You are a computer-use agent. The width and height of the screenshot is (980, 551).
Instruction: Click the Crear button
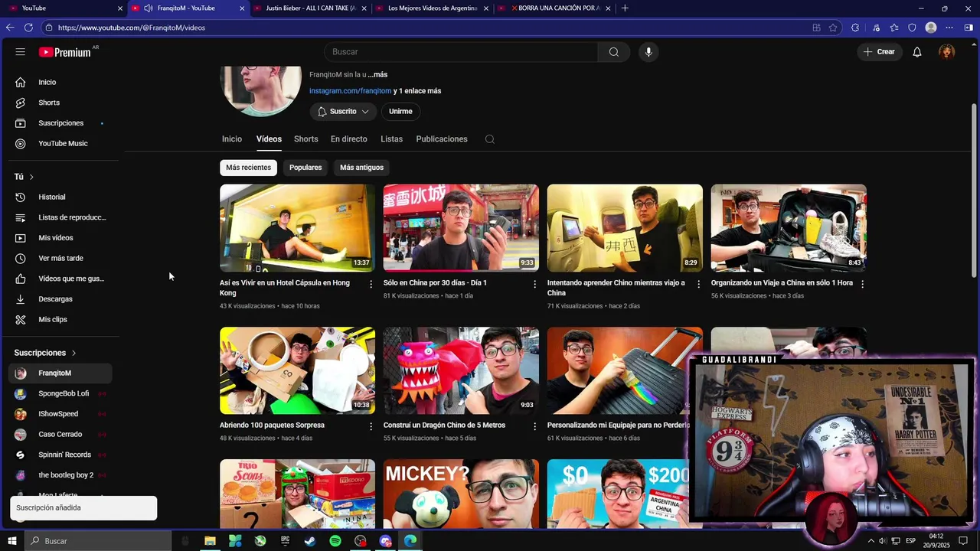click(879, 52)
